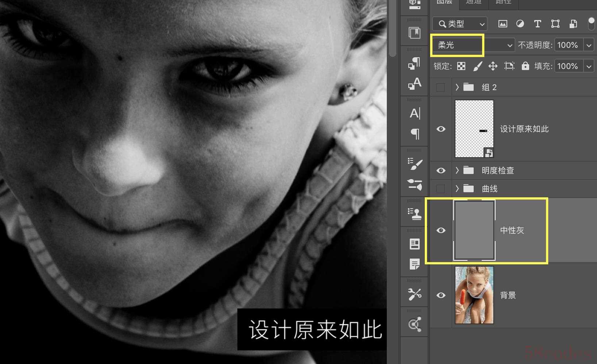
Task: Open the Tool Presets panel icon
Action: pos(415,294)
